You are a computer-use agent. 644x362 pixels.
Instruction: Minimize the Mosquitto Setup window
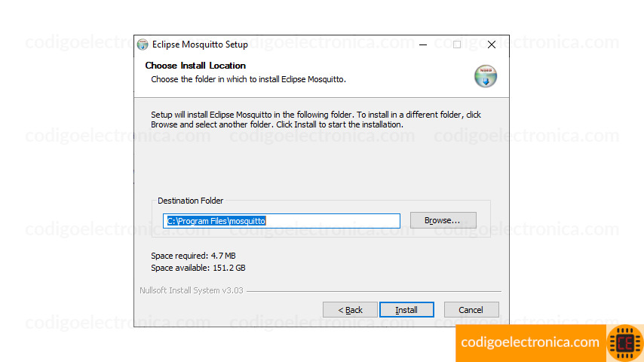423,44
